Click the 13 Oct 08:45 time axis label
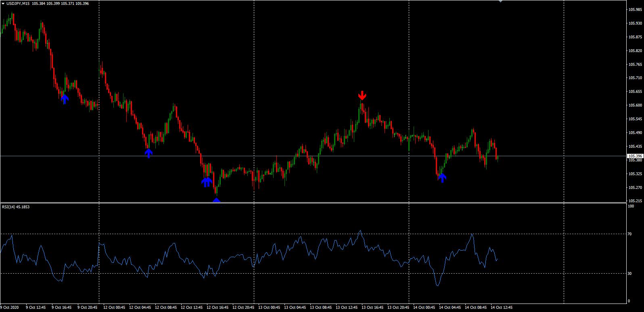644x312 pixels. pyautogui.click(x=320, y=308)
